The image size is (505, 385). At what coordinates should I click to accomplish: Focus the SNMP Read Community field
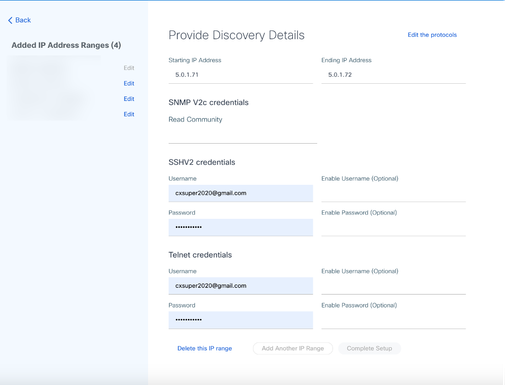coord(243,135)
